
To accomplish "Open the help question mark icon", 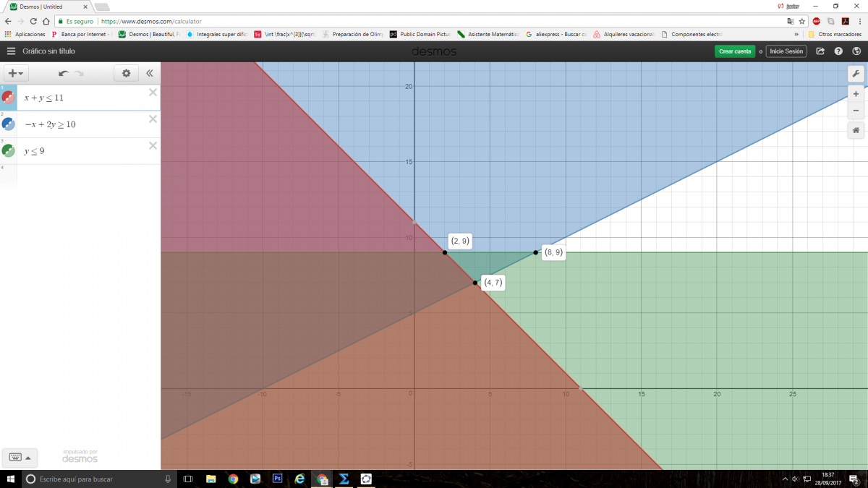I will pos(838,51).
